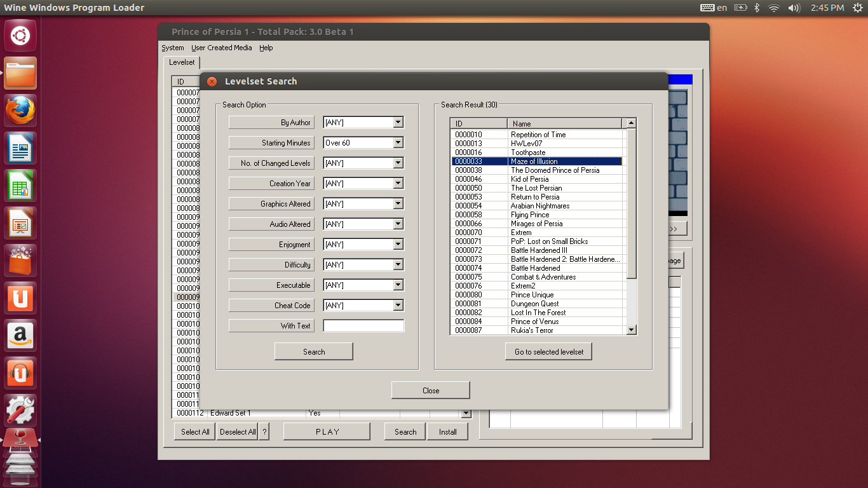The height and width of the screenshot is (488, 868).
Task: Select Dungeon Quest result row
Action: click(538, 304)
